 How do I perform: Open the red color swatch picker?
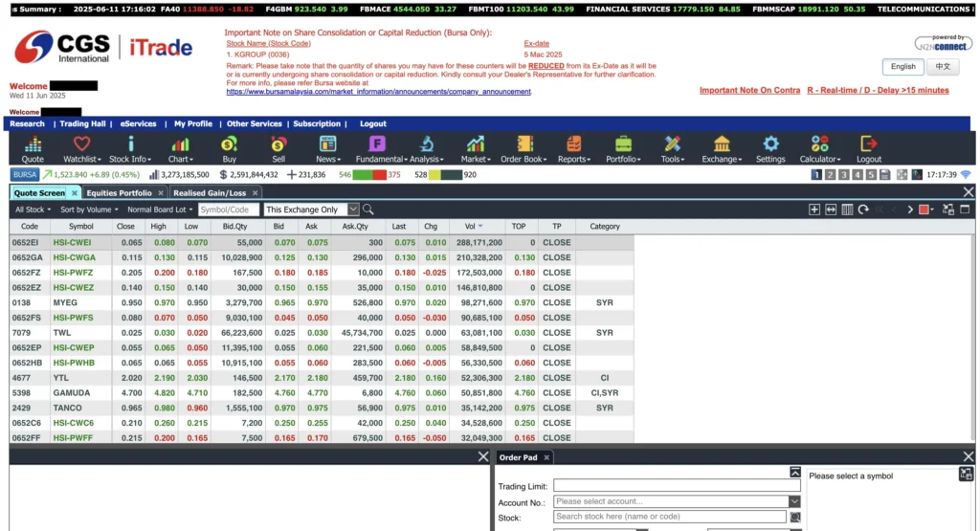pos(925,210)
